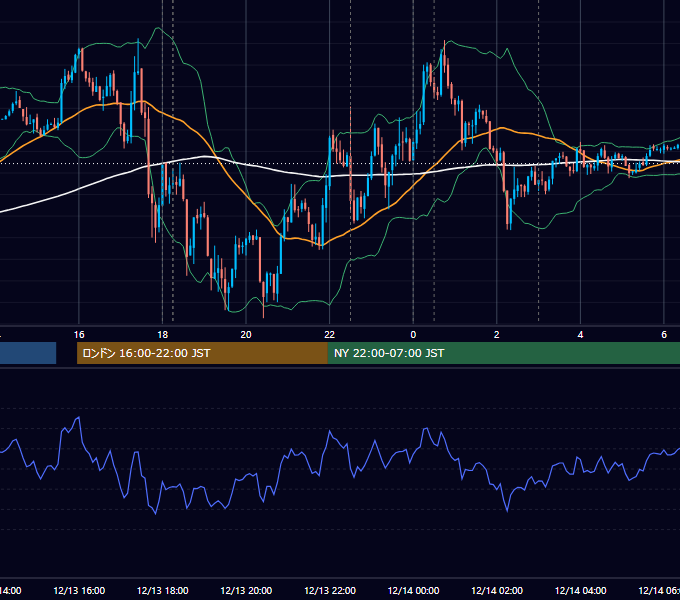
Task: Click the 12/14 04:00 time label
Action: pyautogui.click(x=581, y=590)
